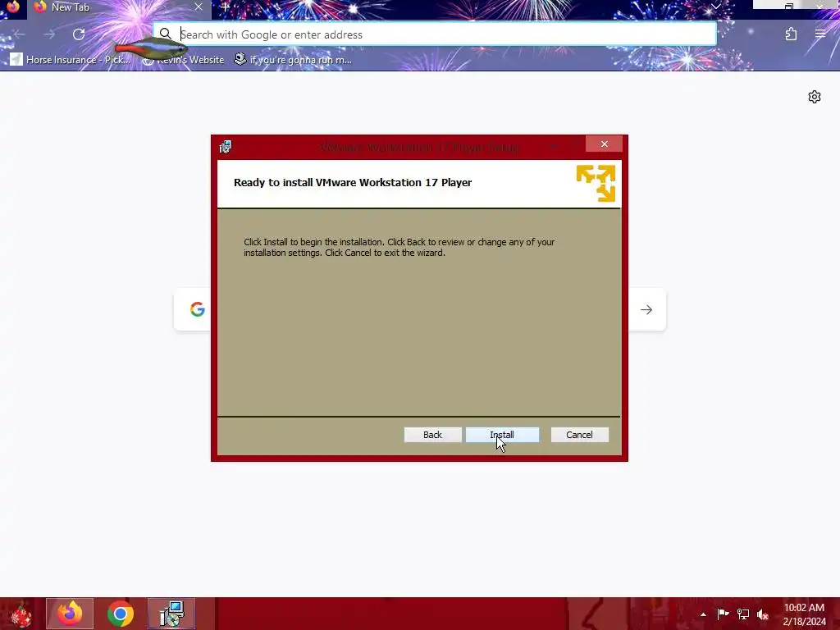Open the Start menu ornament icon
840x630 pixels.
click(21, 614)
